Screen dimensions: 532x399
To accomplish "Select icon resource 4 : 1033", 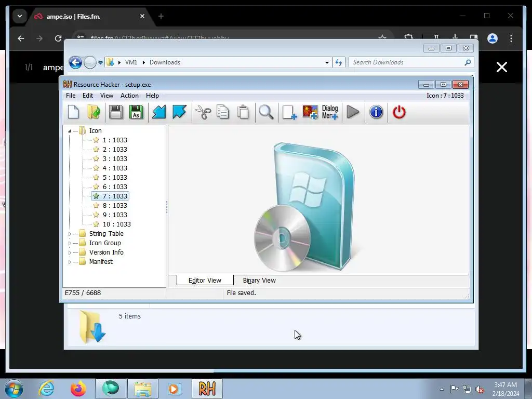I will [115, 168].
